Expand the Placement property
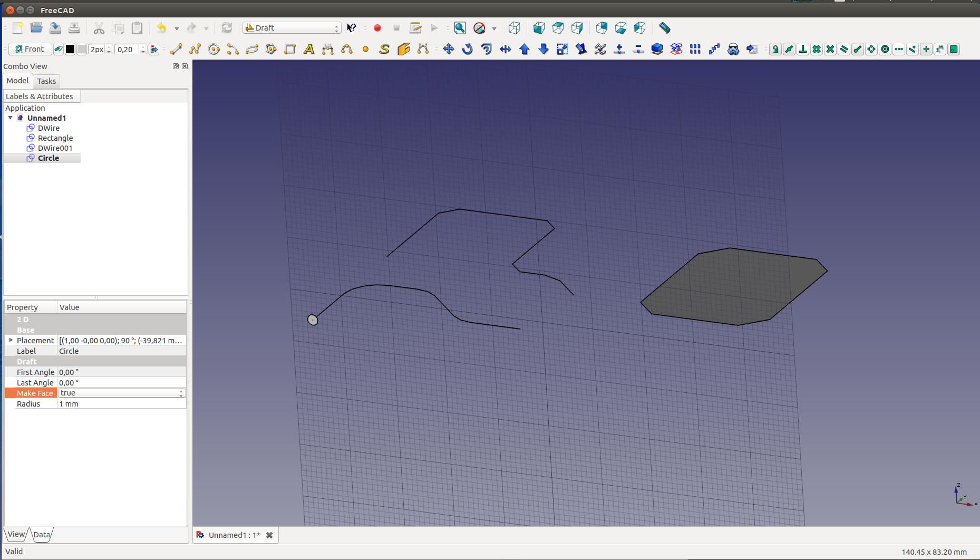Screen dimensions: 980x560 pos(11,340)
